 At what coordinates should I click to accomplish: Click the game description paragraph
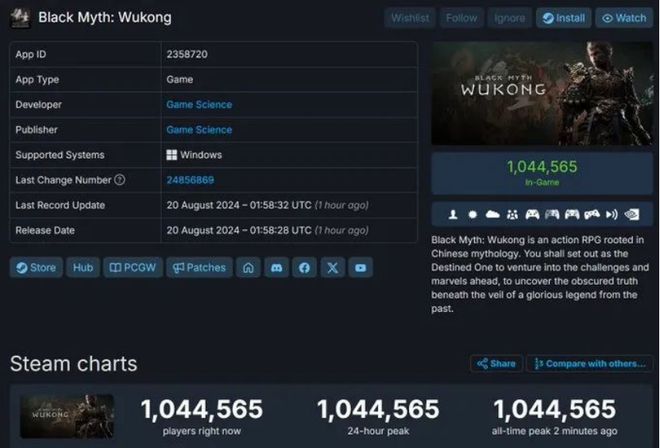540,274
